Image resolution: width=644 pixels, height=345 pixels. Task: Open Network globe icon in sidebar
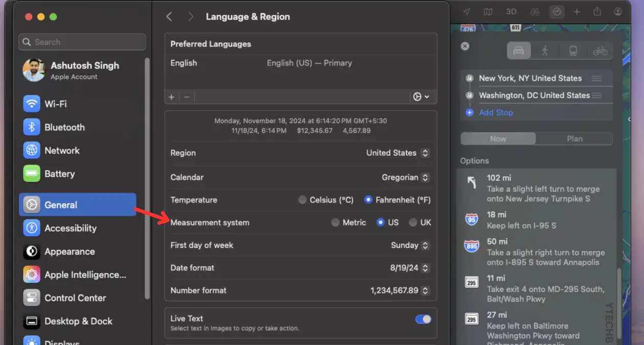point(32,151)
